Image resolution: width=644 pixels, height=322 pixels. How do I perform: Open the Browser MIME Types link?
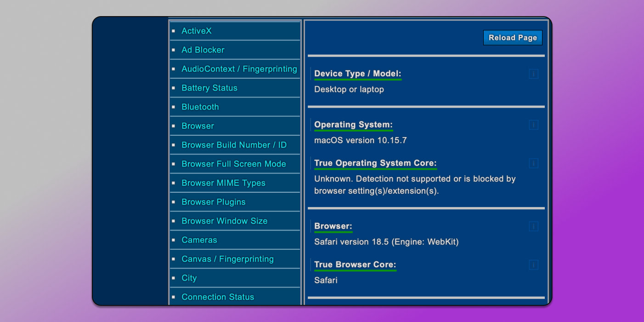pyautogui.click(x=223, y=183)
